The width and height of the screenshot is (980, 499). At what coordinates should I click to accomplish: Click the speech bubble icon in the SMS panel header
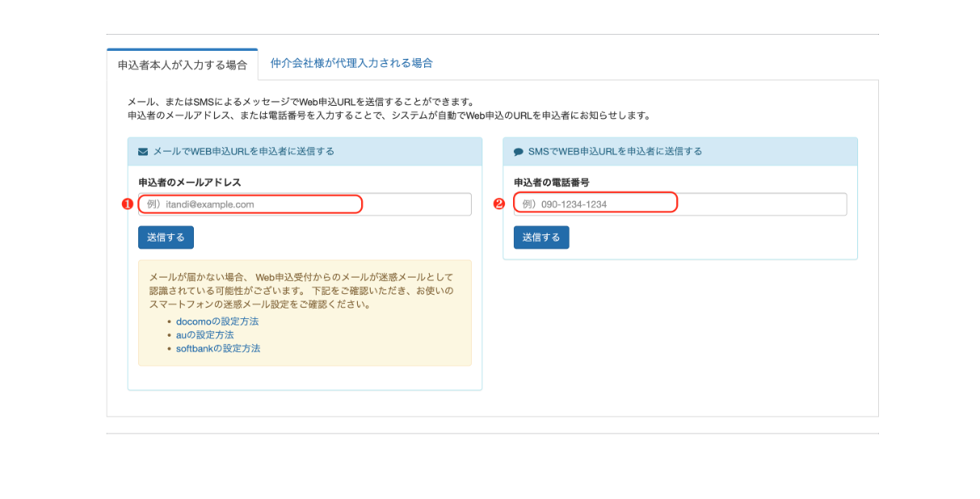519,152
